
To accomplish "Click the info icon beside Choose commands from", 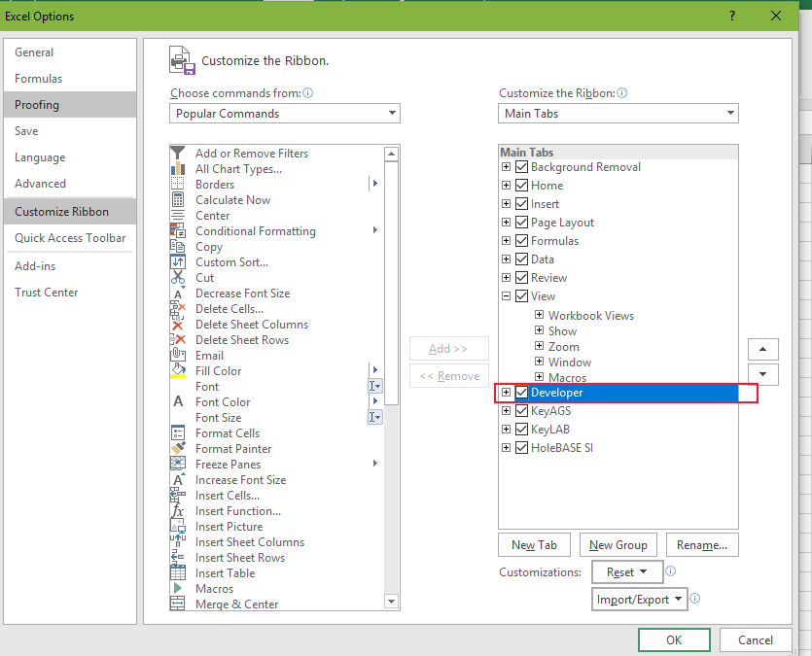I will 307,92.
